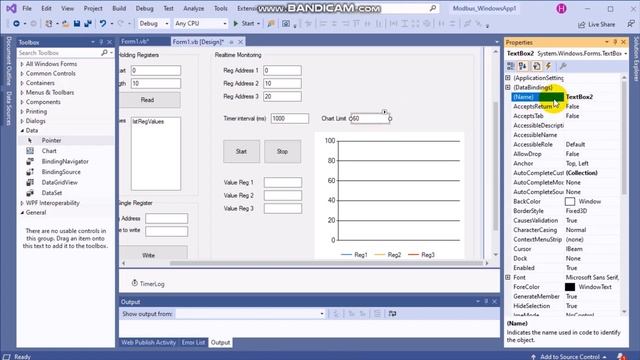
Task: Click Add to Source Control
Action: point(569,357)
